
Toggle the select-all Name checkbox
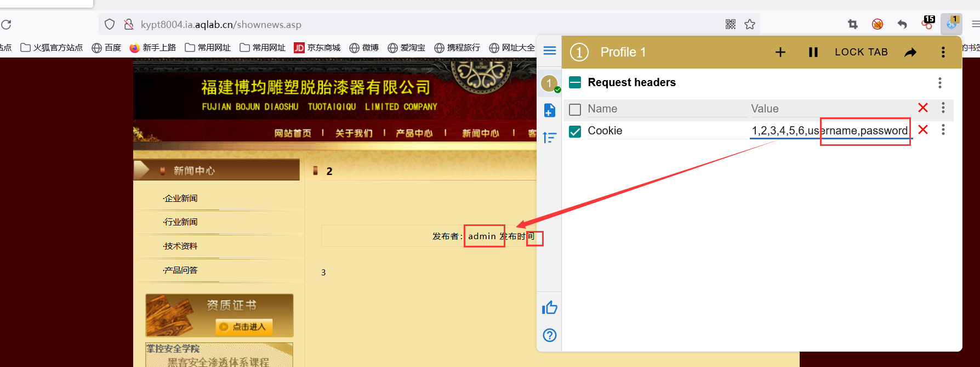[575, 110]
